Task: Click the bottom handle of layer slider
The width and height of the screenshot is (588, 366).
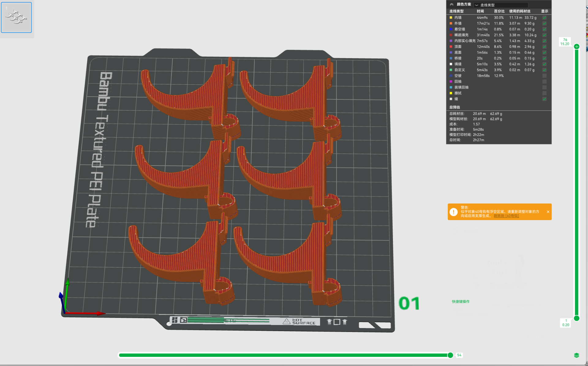Action: (x=577, y=318)
